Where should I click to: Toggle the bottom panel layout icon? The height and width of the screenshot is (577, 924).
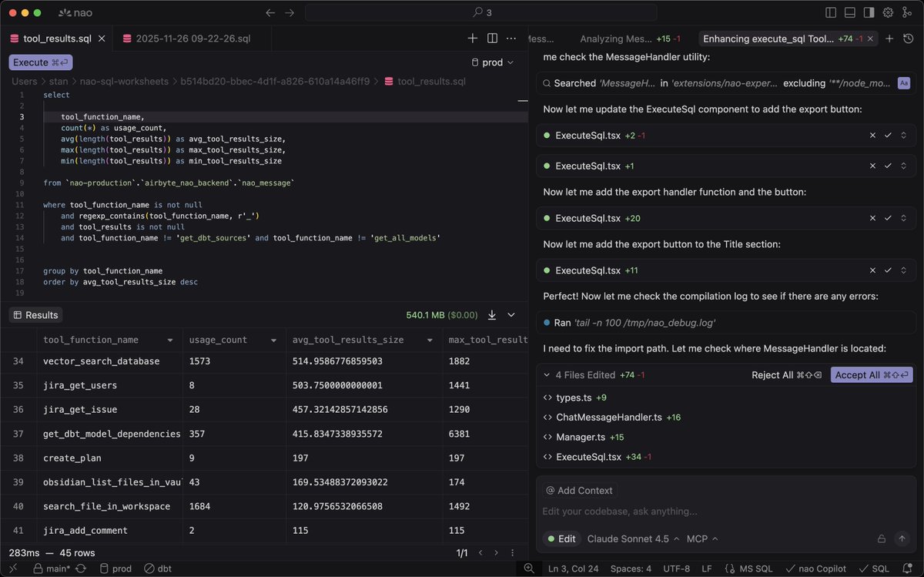pyautogui.click(x=850, y=12)
